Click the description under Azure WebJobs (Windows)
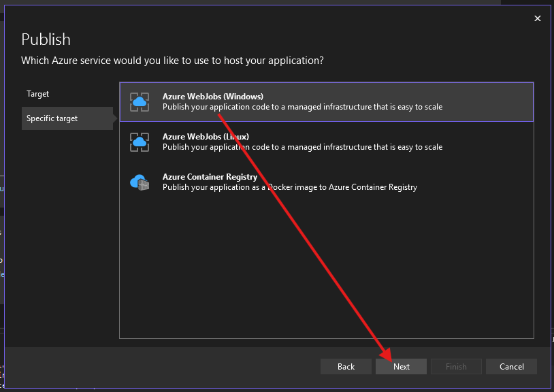The image size is (554, 392). [302, 107]
